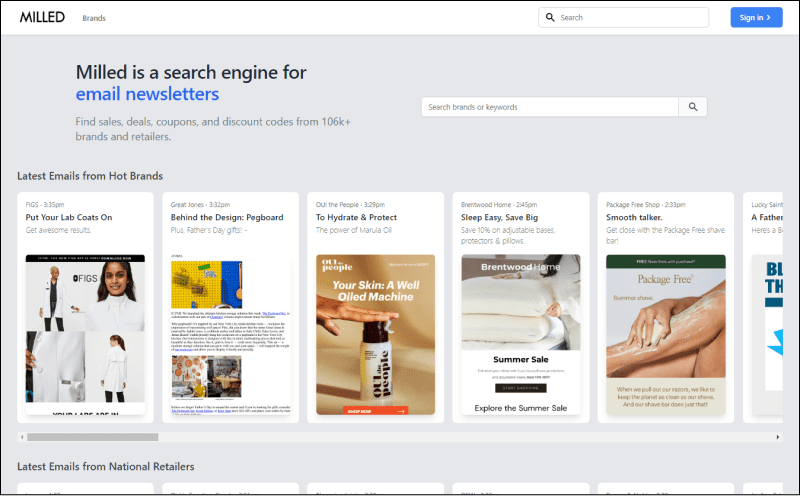Image resolution: width=800 pixels, height=496 pixels.
Task: Click the 'FIGS · 3:35pm' label
Action: 45,205
